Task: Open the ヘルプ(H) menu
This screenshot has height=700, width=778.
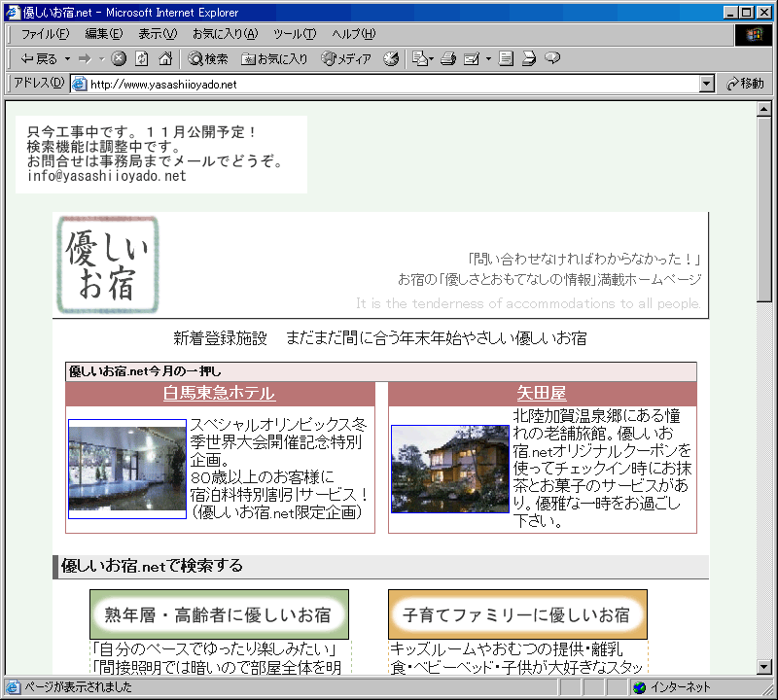Action: [x=354, y=34]
